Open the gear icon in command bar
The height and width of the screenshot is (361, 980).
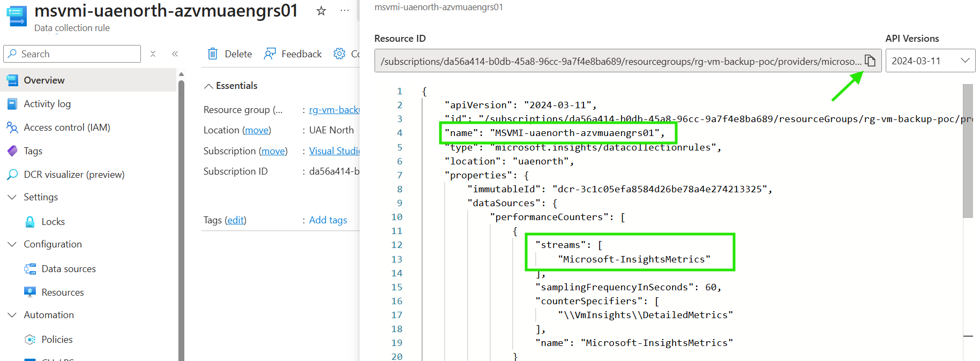click(339, 54)
